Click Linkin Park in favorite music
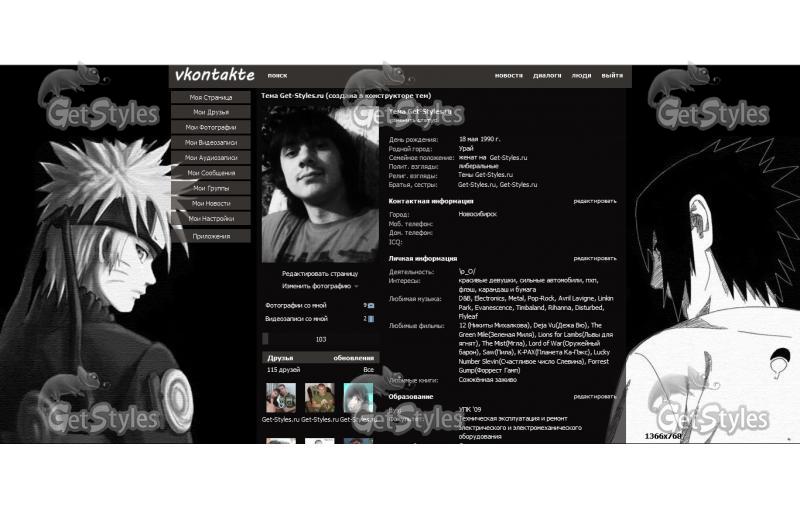 (x=606, y=299)
